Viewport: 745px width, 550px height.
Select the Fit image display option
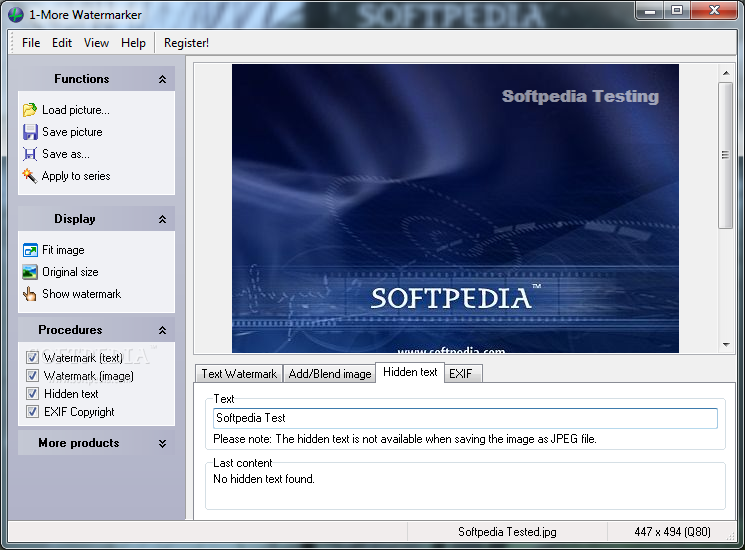pos(63,250)
